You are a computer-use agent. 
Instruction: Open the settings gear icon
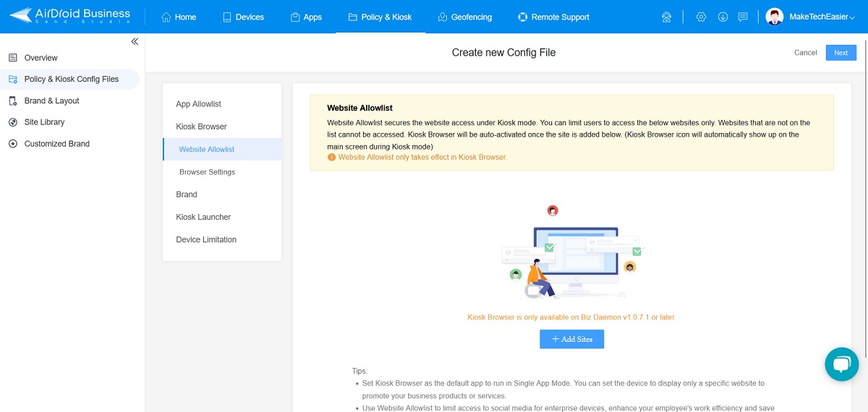[701, 17]
